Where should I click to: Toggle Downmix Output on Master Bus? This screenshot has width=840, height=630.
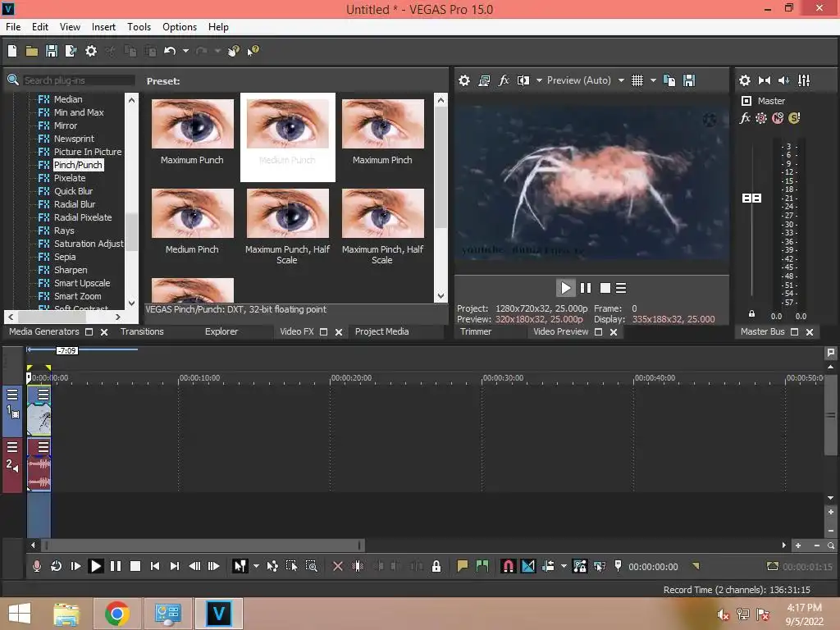765,80
